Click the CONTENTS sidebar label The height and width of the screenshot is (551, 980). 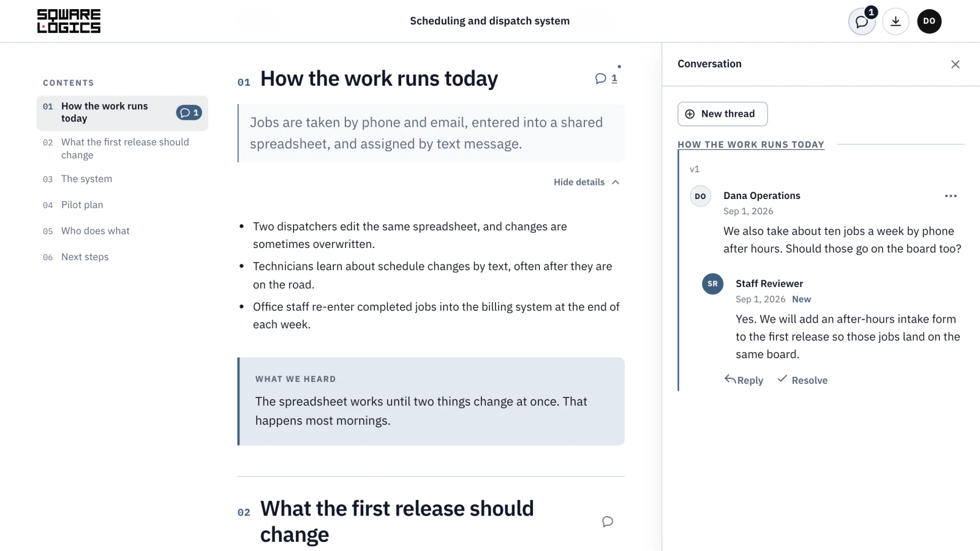tap(69, 83)
